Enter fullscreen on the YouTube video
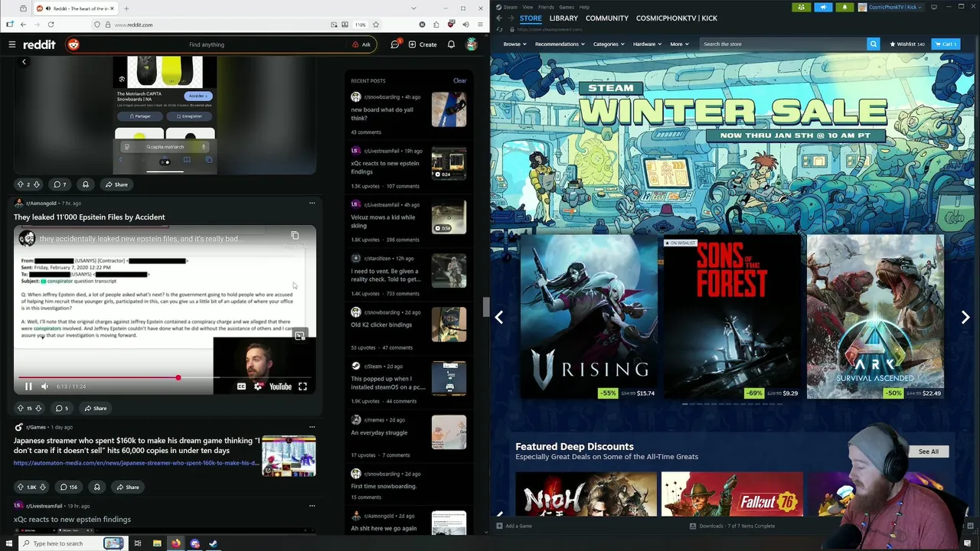This screenshot has width=980, height=551. (x=302, y=386)
